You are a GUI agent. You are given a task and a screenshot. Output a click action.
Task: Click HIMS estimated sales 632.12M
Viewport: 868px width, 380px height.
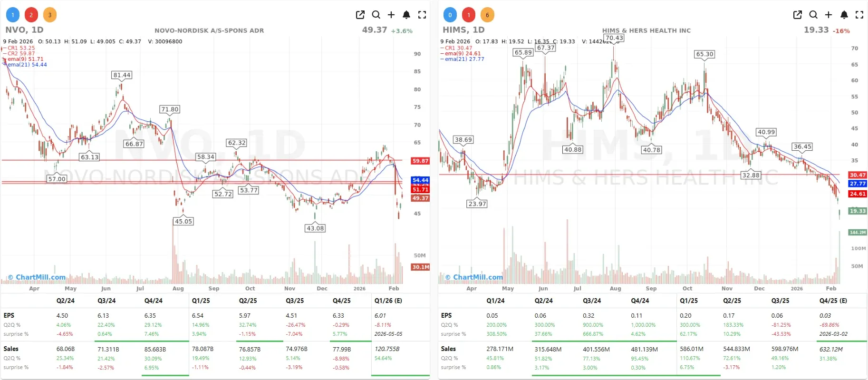(x=831, y=349)
